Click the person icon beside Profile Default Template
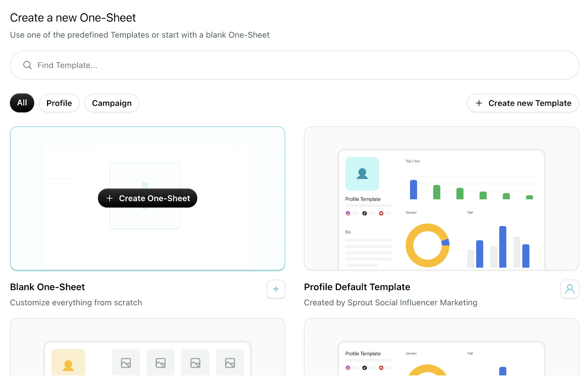 point(570,289)
